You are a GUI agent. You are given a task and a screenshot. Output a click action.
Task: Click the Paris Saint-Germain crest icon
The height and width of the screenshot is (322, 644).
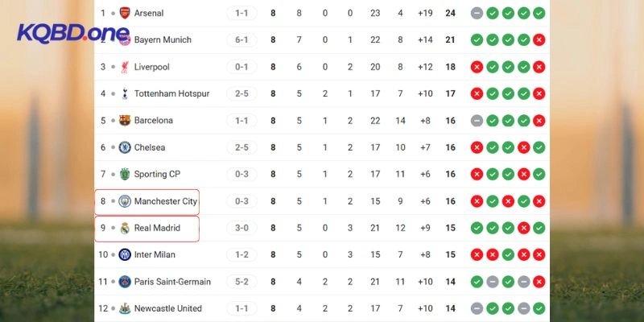coord(124,282)
